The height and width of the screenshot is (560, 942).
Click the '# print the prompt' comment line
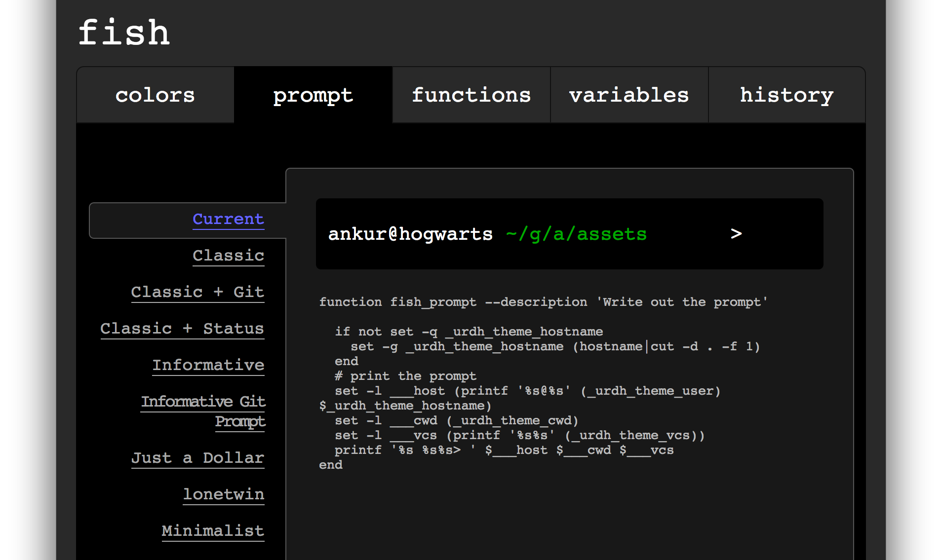click(x=405, y=376)
